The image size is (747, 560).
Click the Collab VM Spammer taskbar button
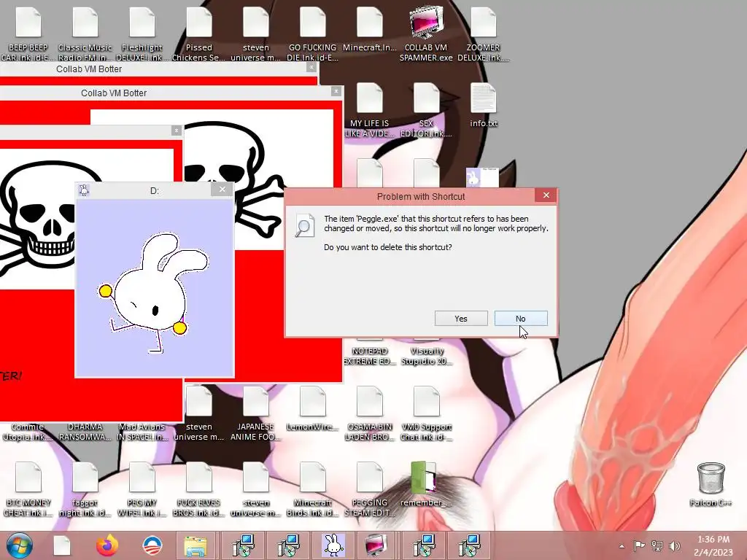(376, 545)
